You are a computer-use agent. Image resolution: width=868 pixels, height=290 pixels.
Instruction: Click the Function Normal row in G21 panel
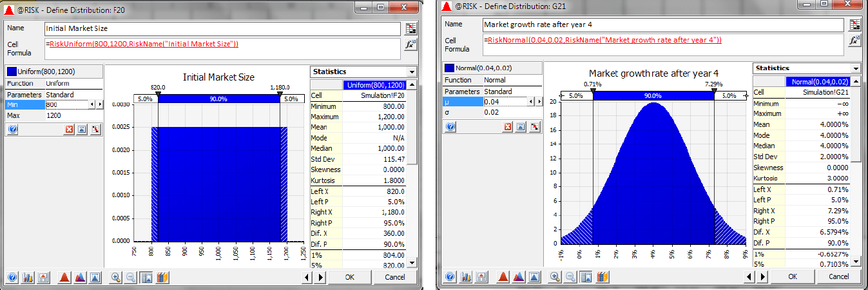(x=510, y=81)
